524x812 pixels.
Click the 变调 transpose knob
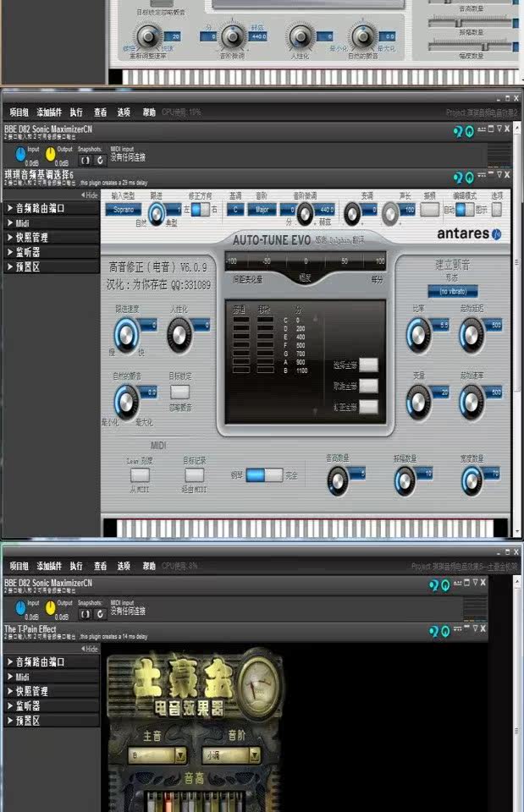coord(352,213)
